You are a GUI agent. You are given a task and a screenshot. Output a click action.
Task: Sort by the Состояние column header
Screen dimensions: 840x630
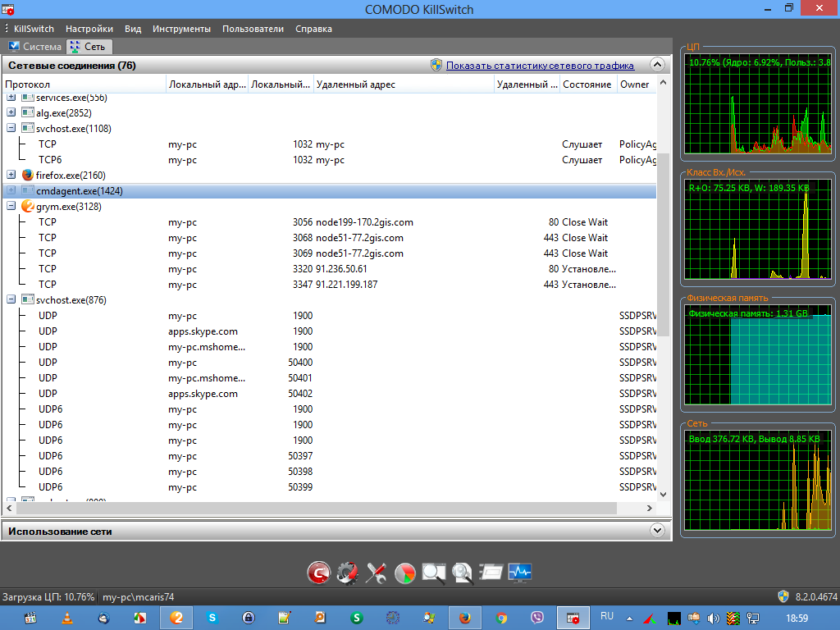587,84
